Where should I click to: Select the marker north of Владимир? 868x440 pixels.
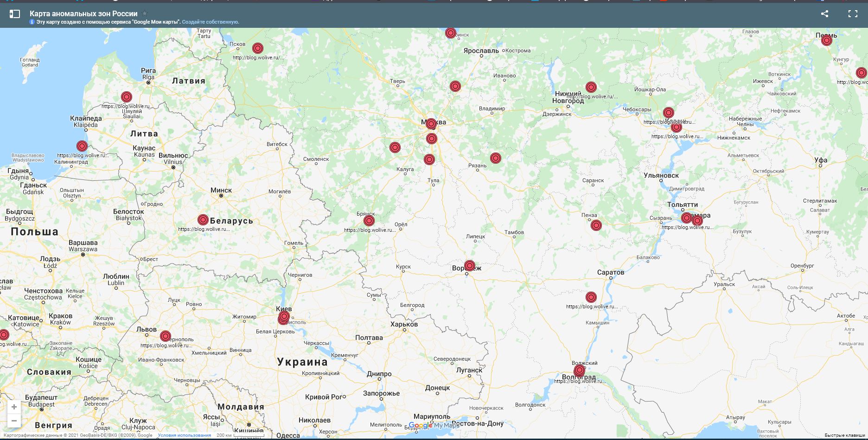[x=455, y=86]
